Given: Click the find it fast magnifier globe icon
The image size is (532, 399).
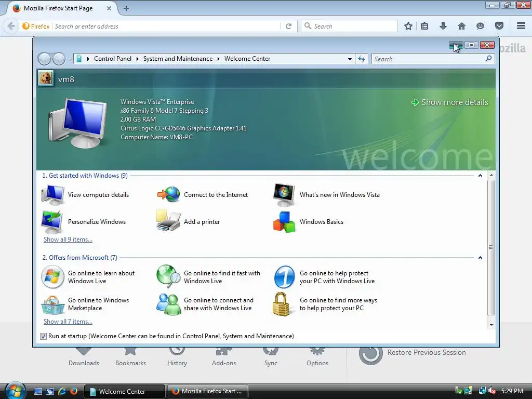Looking at the screenshot, I should click(168, 276).
